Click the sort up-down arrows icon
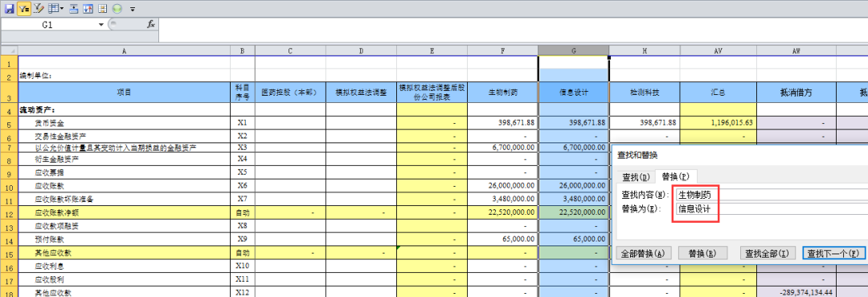Image resolution: width=868 pixels, height=297 pixels. [x=88, y=8]
